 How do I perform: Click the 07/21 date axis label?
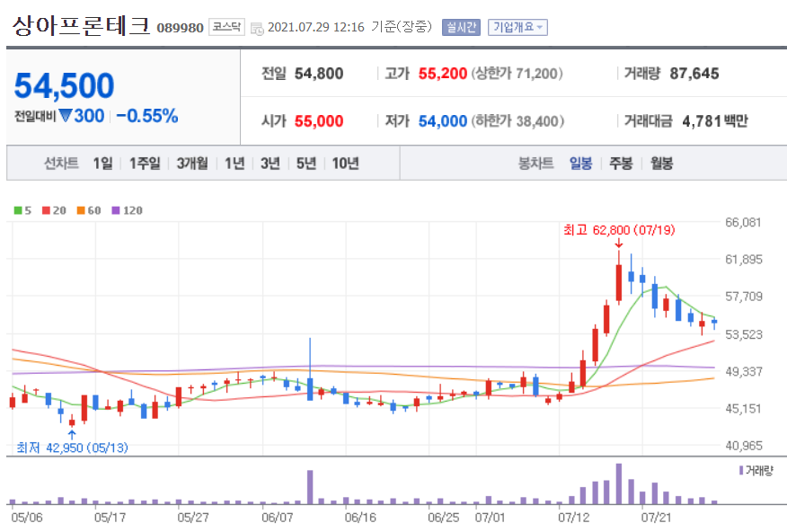pos(657,517)
